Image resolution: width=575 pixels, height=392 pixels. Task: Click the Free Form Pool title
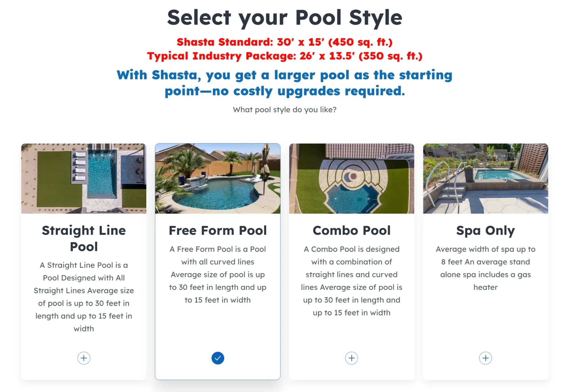tap(218, 230)
